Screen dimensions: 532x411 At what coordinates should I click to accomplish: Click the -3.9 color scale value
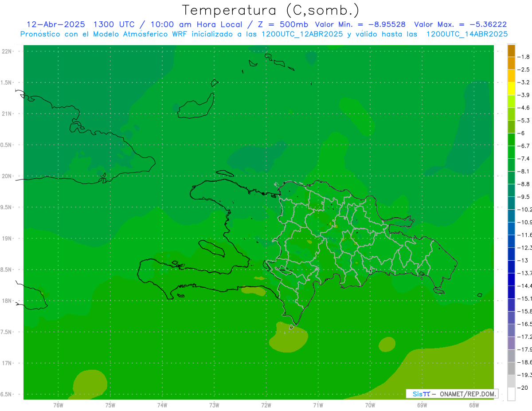tap(524, 95)
